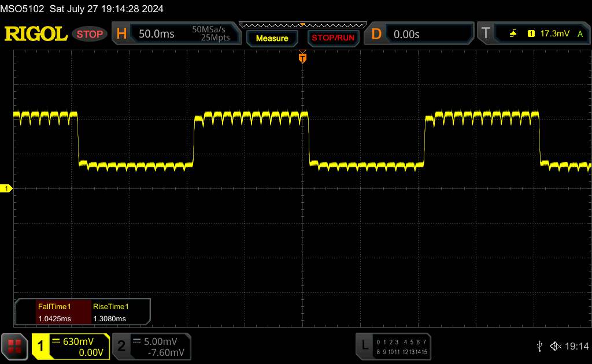Click channel 2 offset -7.60mV
Image resolution: width=592 pixels, height=364 pixels.
coord(166,352)
